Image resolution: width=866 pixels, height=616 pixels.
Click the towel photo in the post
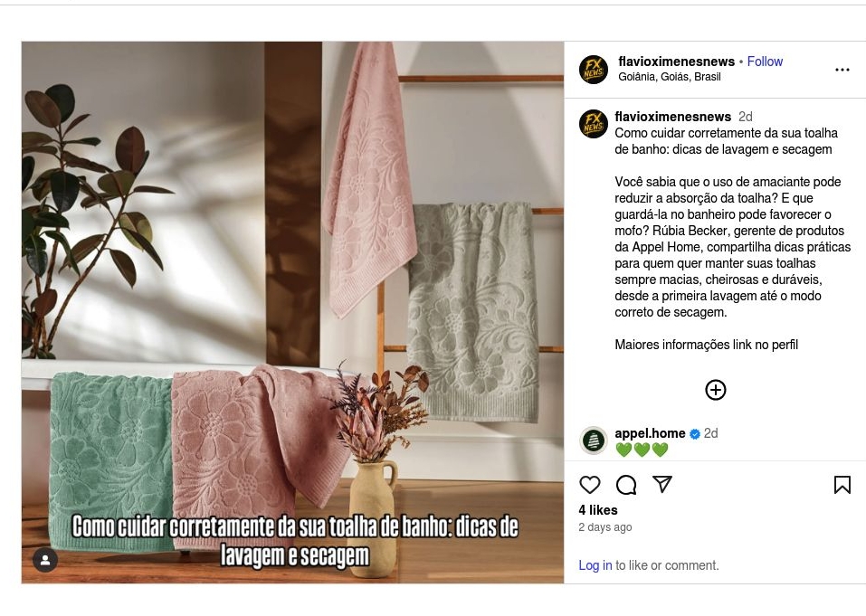[292, 312]
